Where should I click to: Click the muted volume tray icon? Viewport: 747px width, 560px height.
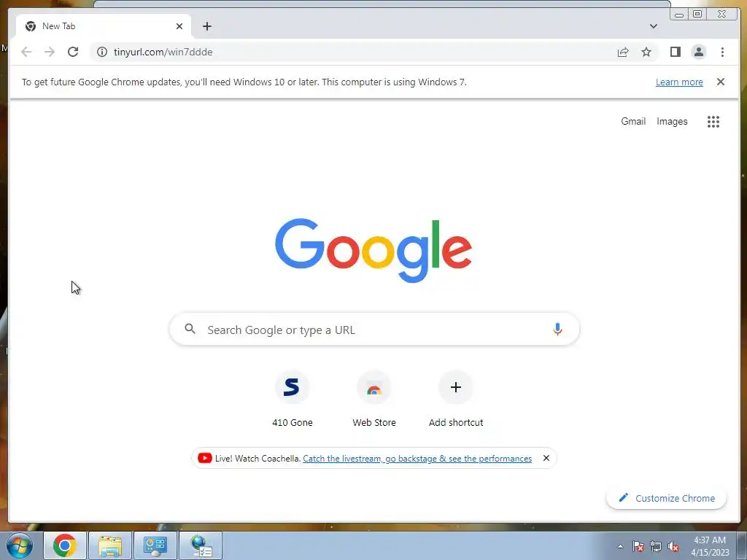pyautogui.click(x=673, y=546)
